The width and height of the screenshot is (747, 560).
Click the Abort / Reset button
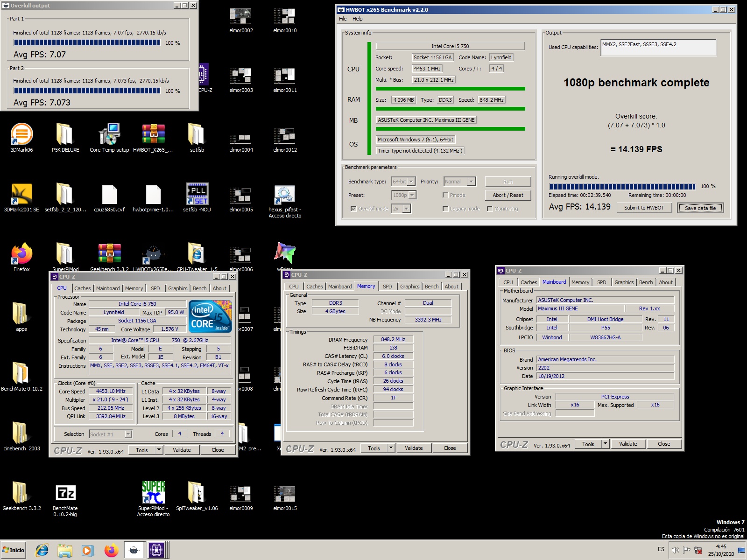click(508, 195)
